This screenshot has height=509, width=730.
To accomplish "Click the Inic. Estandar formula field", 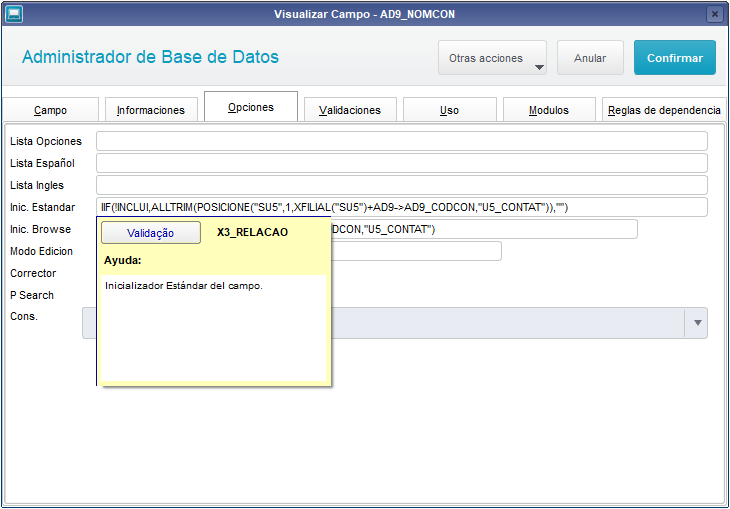I will (x=402, y=207).
